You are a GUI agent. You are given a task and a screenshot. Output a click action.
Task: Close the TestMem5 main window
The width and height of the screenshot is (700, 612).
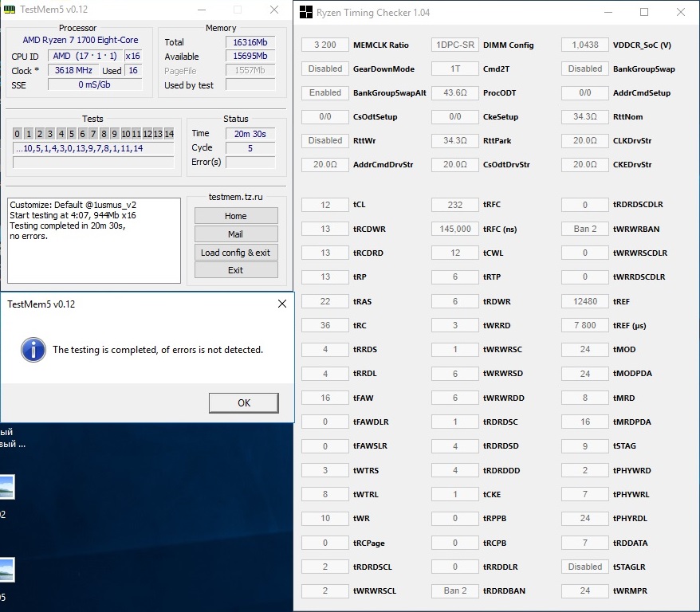coord(274,10)
